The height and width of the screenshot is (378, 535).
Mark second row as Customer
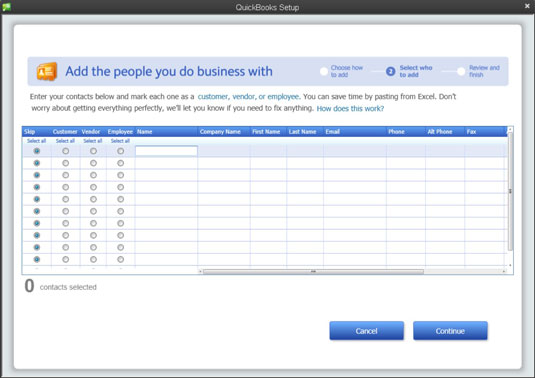tap(66, 163)
